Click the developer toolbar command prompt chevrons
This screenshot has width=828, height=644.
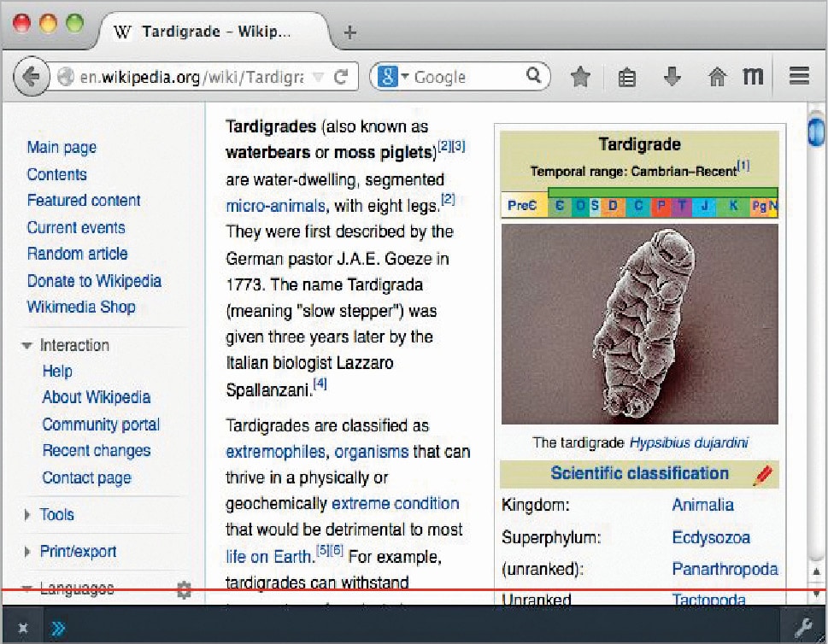point(58,628)
